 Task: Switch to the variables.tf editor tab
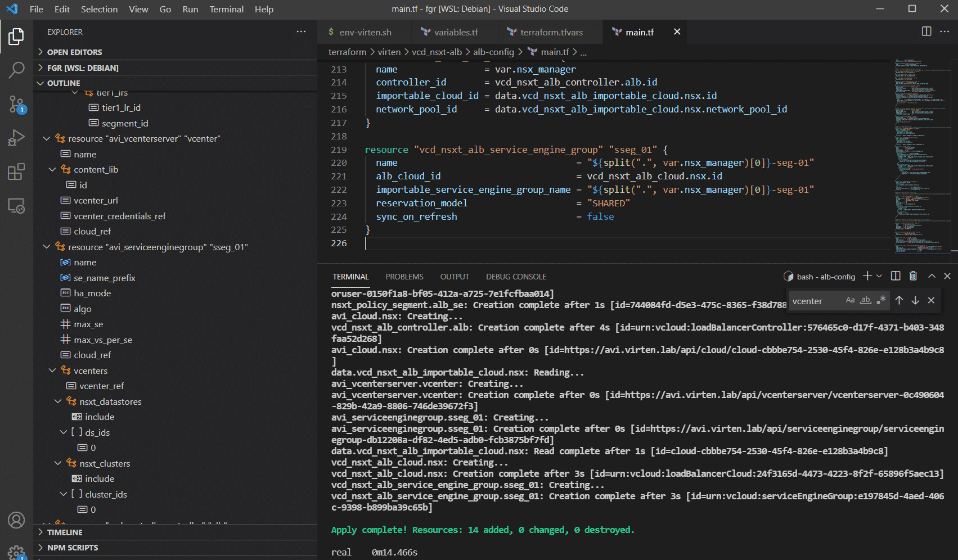[455, 32]
